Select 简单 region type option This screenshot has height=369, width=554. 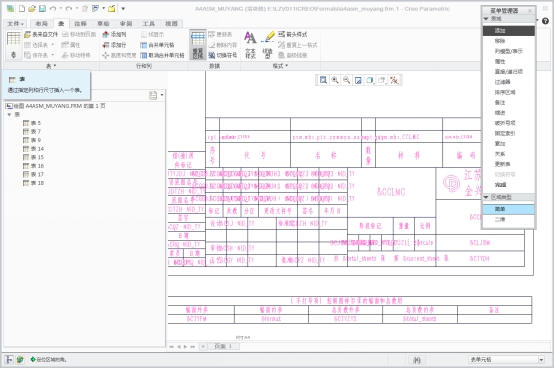(x=508, y=209)
